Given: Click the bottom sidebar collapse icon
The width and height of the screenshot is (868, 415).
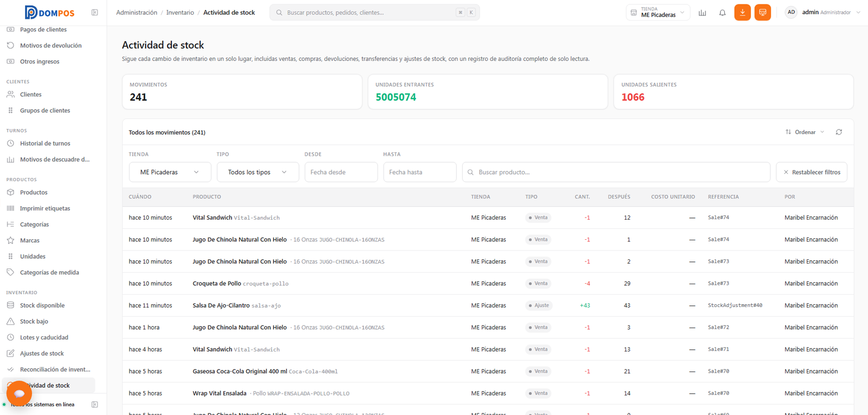Looking at the screenshot, I should click(95, 405).
